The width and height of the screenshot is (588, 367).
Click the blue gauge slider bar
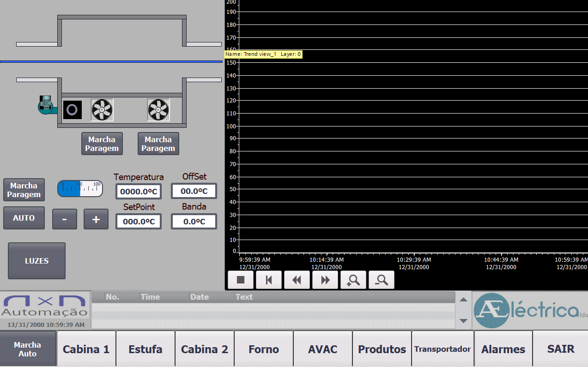click(x=80, y=188)
